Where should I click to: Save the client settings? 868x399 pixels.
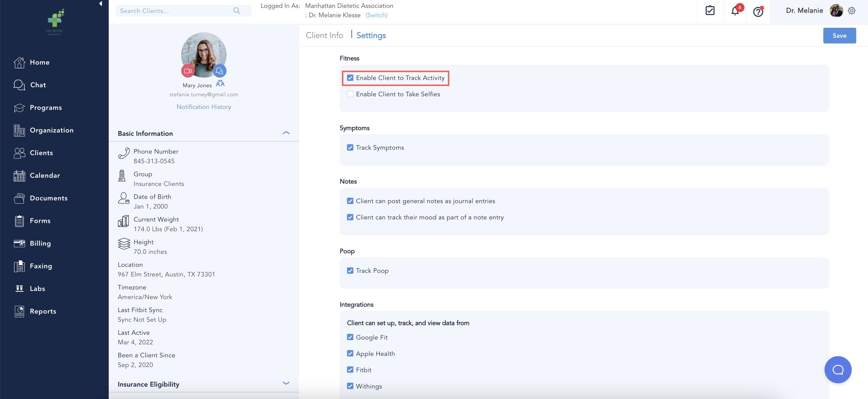click(x=839, y=36)
